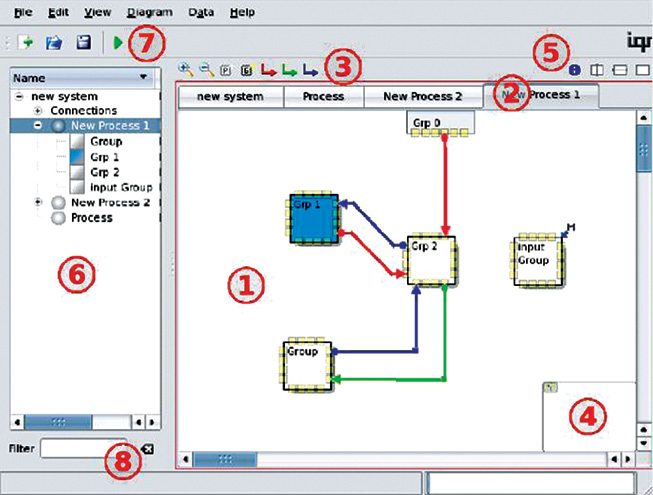Save the system with the floppy disk icon
The height and width of the screenshot is (495, 653).
point(85,43)
